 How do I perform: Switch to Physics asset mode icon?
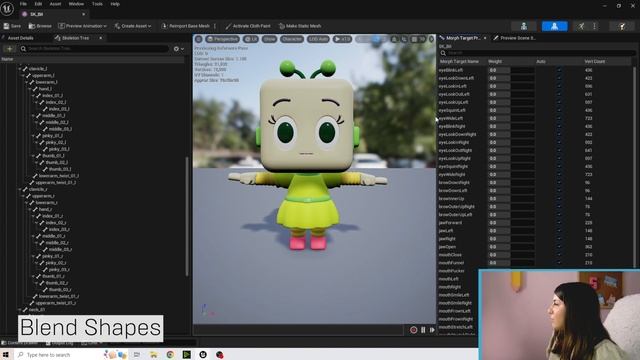point(622,26)
